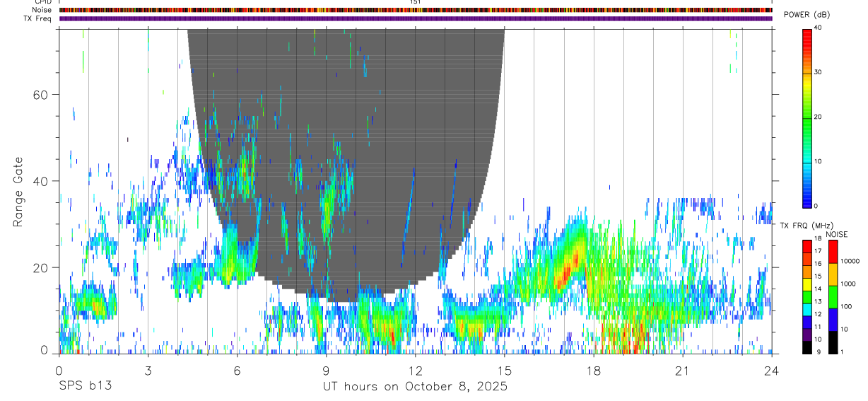Click the TX FRQ (MHz) color scale bar
Screen dimensions: 868x401
click(807, 296)
